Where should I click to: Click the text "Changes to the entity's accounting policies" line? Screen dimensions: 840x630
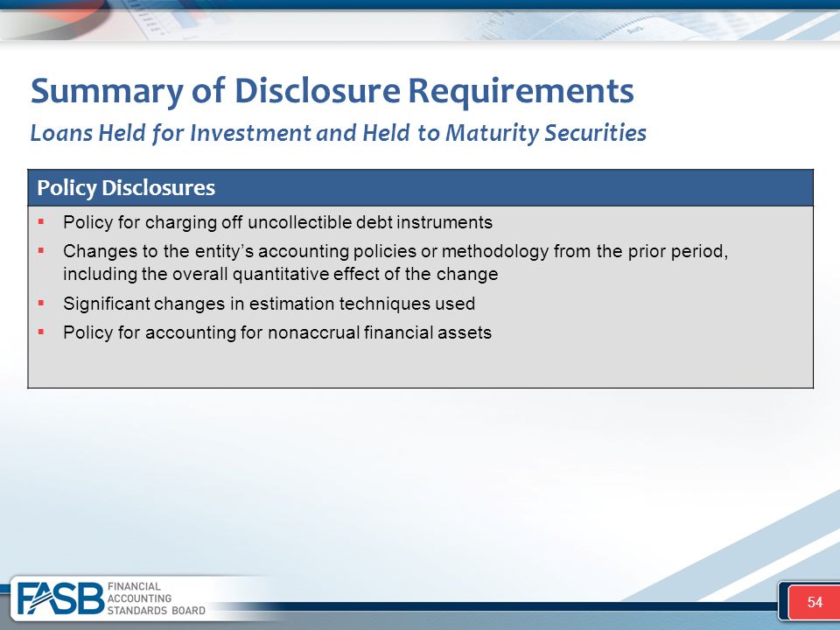(x=395, y=251)
